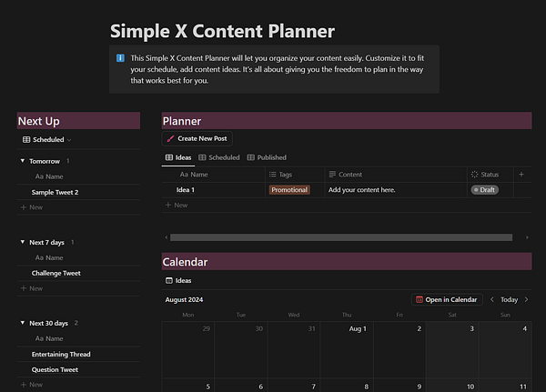
Task: Select the Ideas view of the Calendar
Action: [x=177, y=280]
